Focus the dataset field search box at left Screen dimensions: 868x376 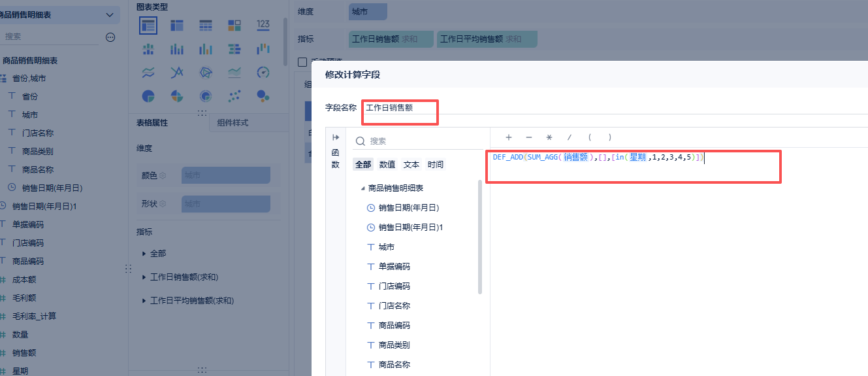coord(50,37)
